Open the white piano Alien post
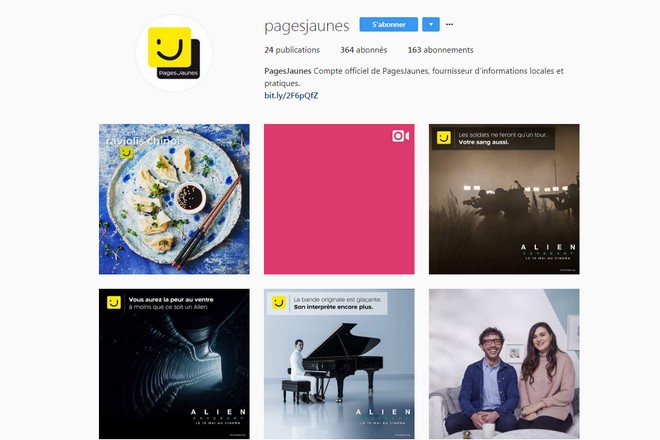The height and width of the screenshot is (440, 660). (x=339, y=364)
